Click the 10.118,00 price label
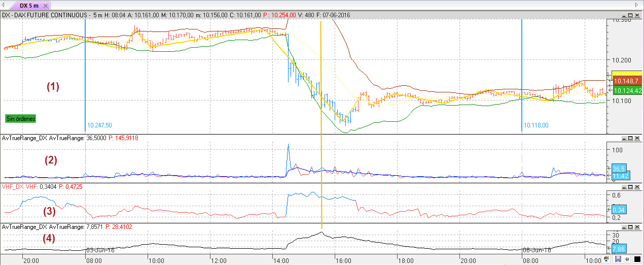Image resolution: width=644 pixels, height=265 pixels. click(536, 125)
